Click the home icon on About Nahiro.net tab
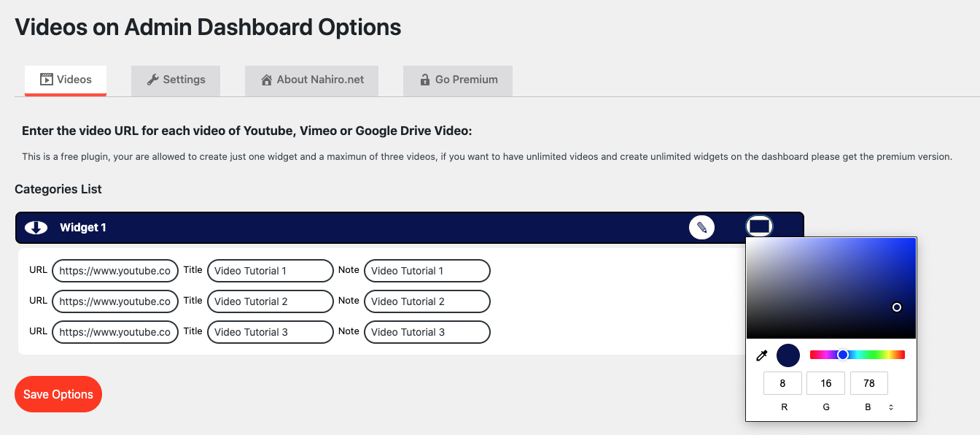Screen dimensions: 980x435 pos(267,80)
